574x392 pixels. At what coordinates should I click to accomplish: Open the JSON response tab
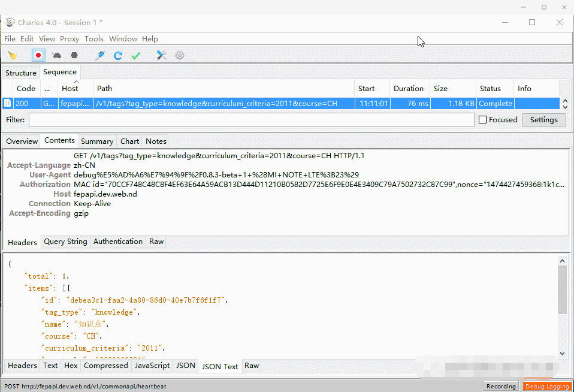click(x=186, y=366)
